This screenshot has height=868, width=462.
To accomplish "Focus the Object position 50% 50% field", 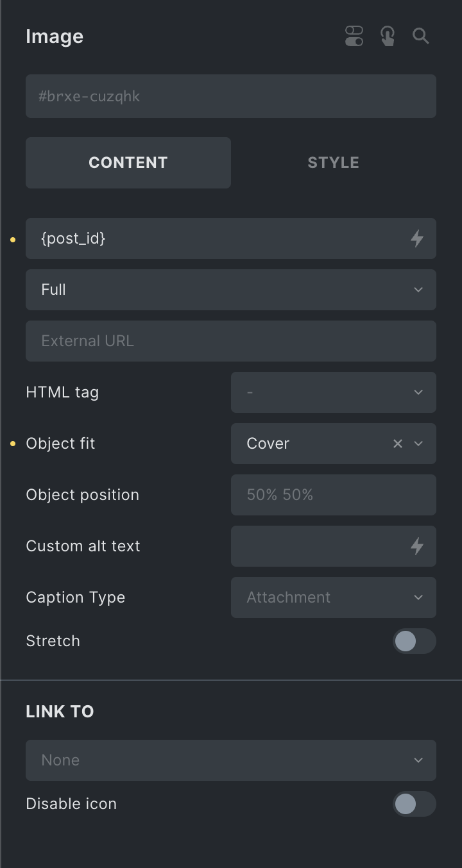I will click(x=334, y=495).
